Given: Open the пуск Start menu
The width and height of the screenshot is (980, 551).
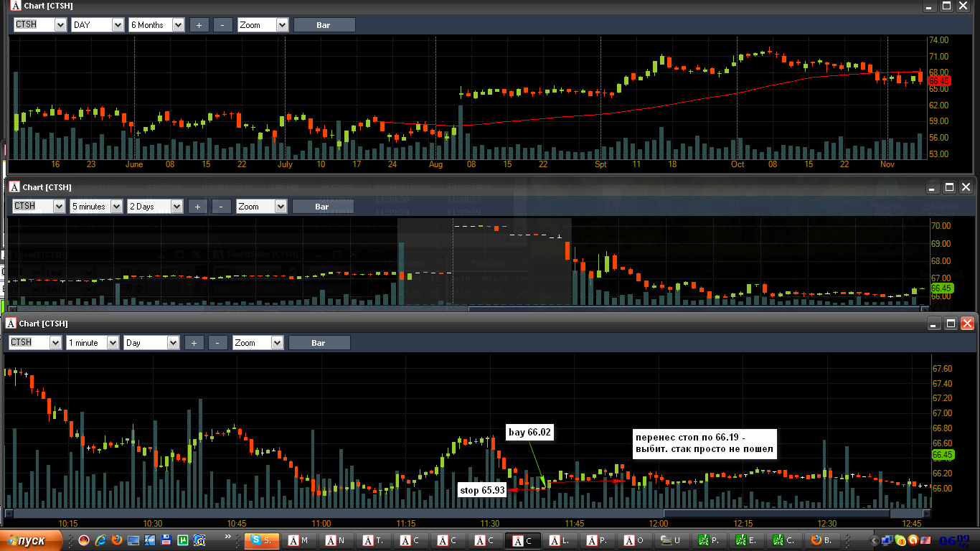Looking at the screenshot, I should coord(31,540).
